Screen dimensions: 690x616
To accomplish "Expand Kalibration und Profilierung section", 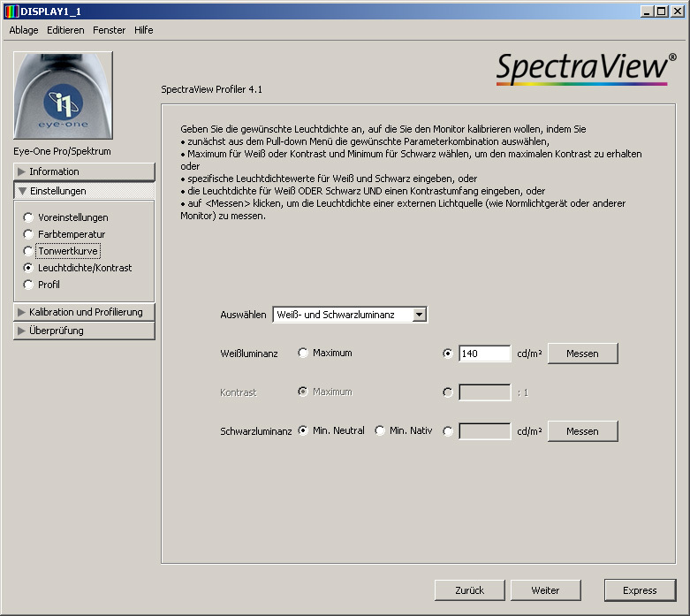I will (x=84, y=312).
